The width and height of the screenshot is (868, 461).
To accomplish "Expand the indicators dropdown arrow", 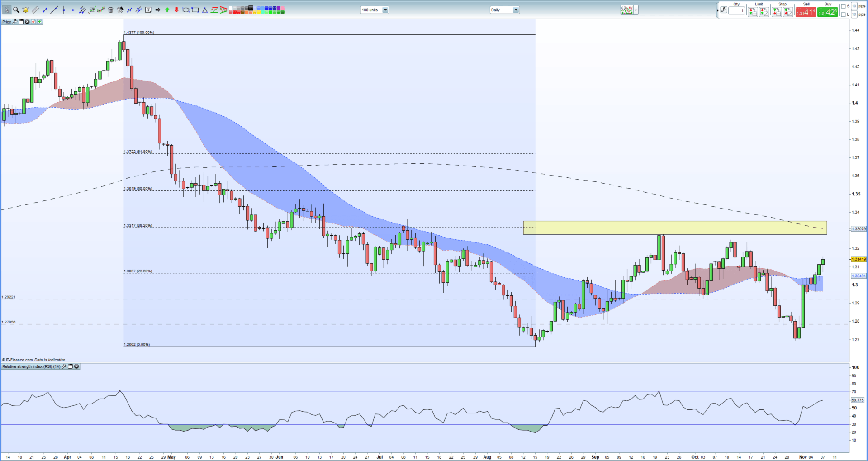I will pyautogui.click(x=636, y=10).
